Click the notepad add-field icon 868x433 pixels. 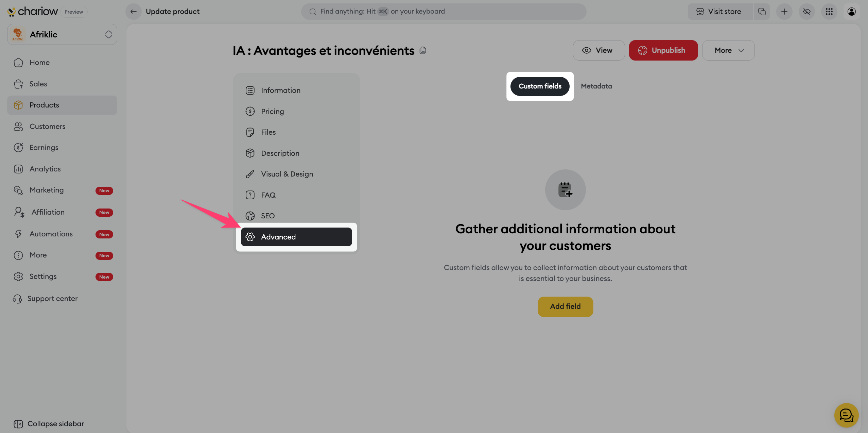(x=565, y=189)
